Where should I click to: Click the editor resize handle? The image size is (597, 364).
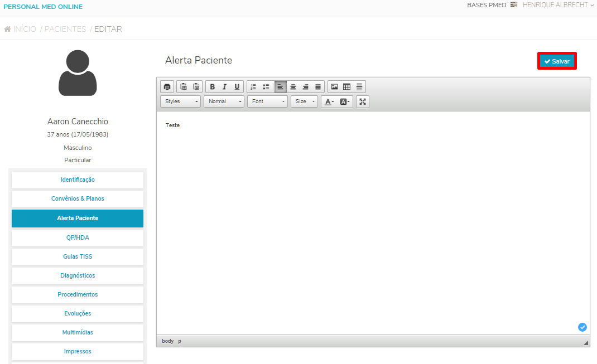point(586,343)
